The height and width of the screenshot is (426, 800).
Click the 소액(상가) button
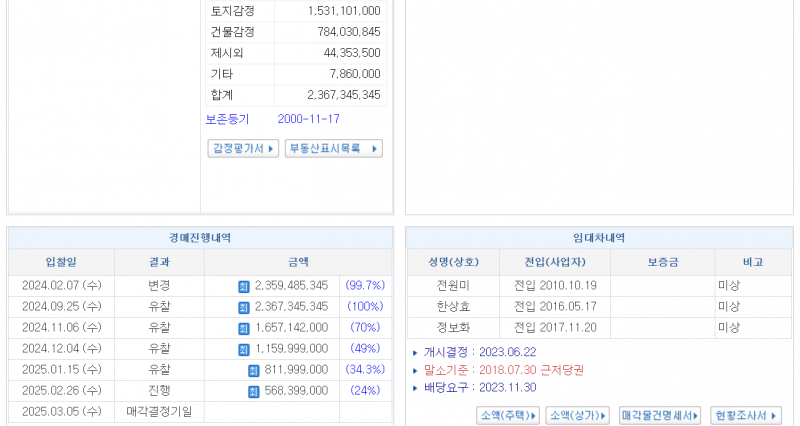tap(578, 415)
